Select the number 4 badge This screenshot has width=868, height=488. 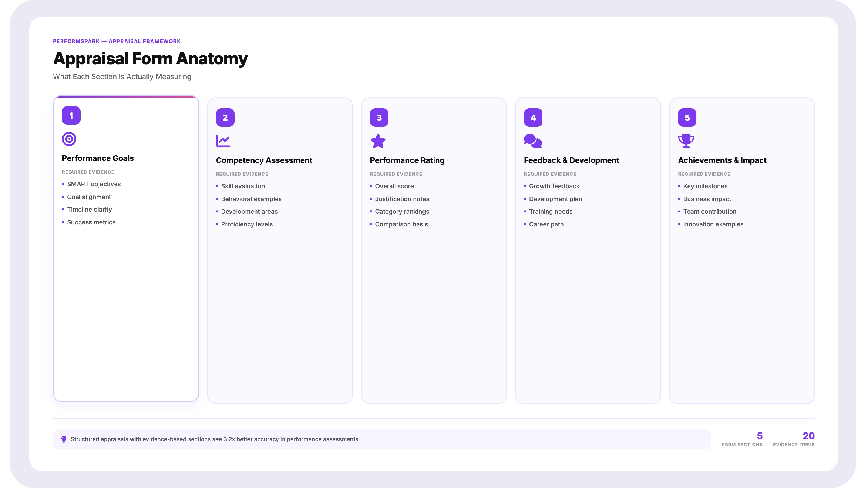(x=533, y=118)
